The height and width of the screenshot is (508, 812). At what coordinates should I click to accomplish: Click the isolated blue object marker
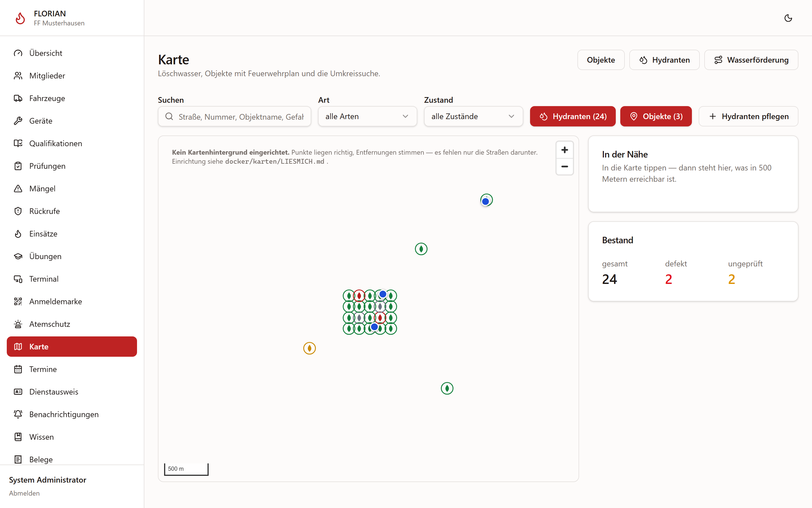(x=485, y=201)
